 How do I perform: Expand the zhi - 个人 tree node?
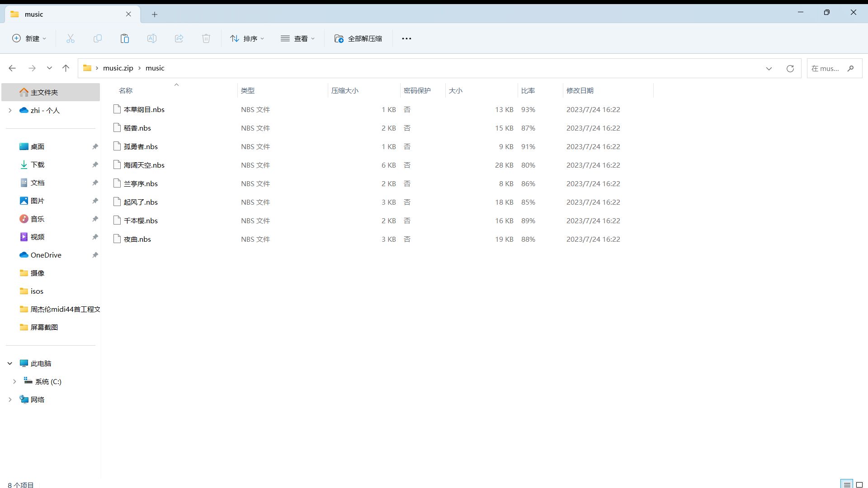tap(10, 110)
